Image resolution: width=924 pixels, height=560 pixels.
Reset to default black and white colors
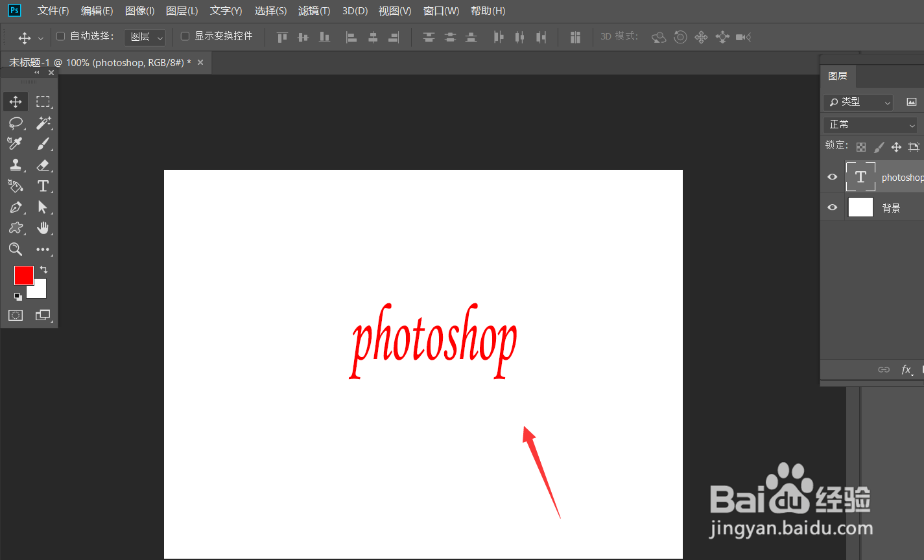pos(18,297)
